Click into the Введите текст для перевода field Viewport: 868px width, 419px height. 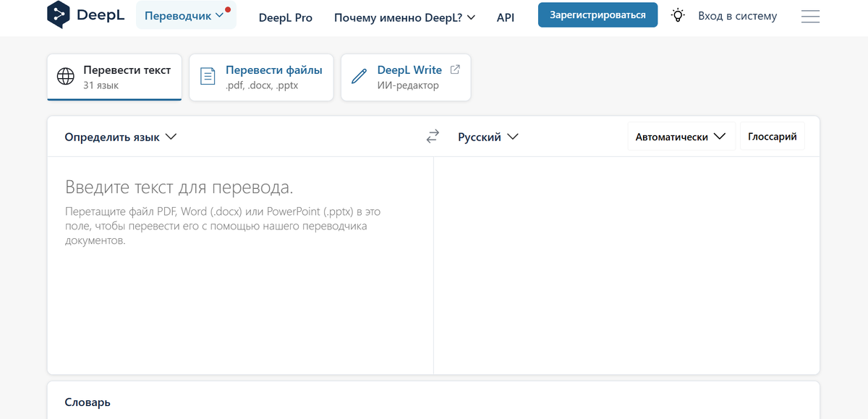click(240, 266)
